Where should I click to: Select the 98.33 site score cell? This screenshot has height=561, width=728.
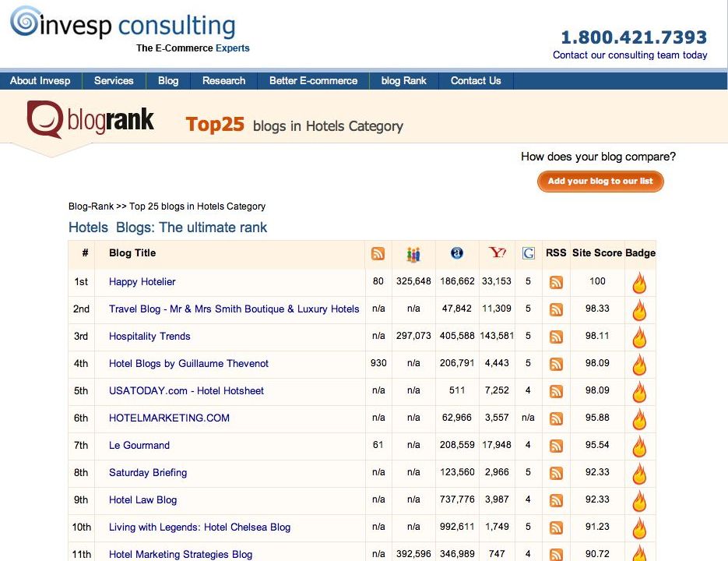597,309
